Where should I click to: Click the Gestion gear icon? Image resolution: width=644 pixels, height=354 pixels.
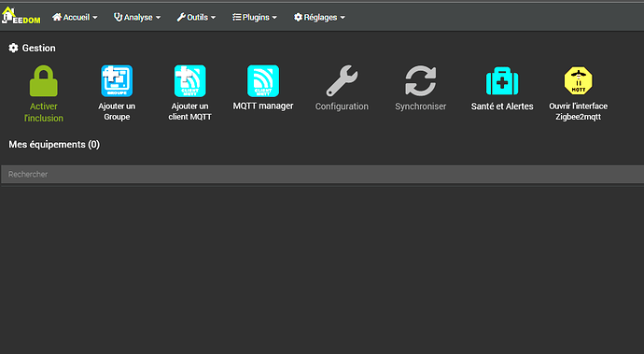[13, 49]
